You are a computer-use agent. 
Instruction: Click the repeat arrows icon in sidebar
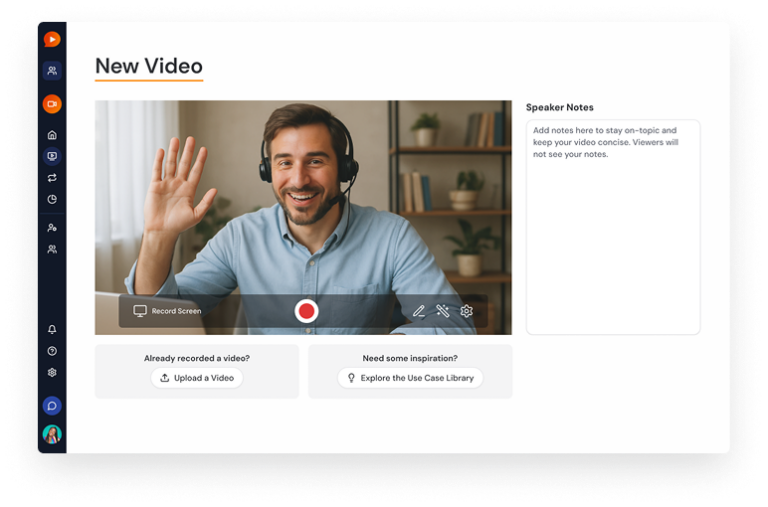click(52, 178)
